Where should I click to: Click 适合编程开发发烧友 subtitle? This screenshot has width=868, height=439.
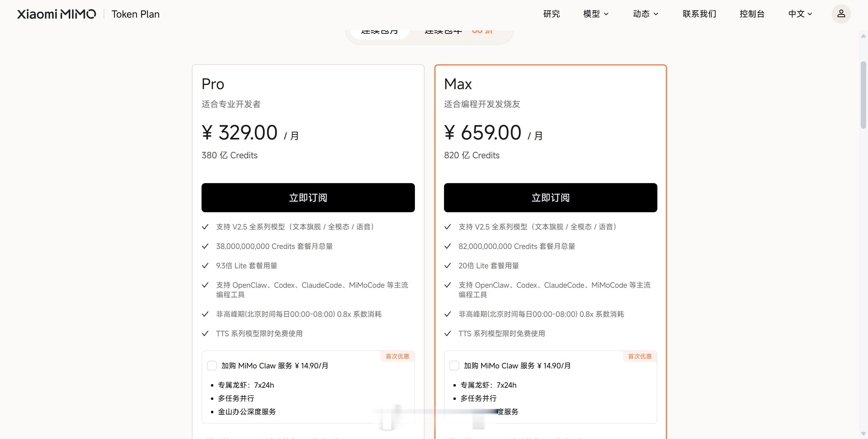tap(482, 104)
